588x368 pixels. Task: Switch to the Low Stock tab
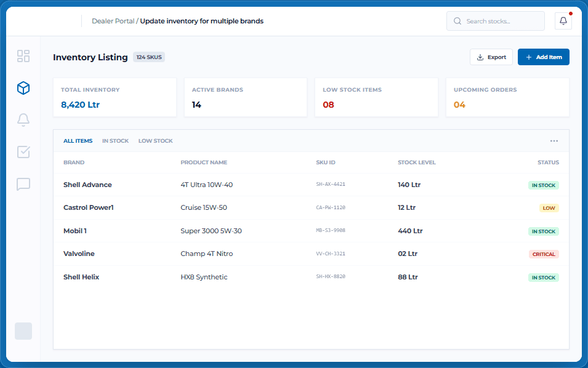[155, 141]
